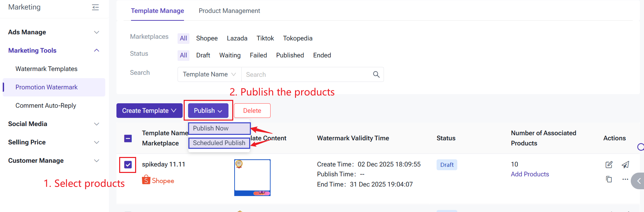Click into the template search field
The width and height of the screenshot is (644, 212).
tap(306, 74)
